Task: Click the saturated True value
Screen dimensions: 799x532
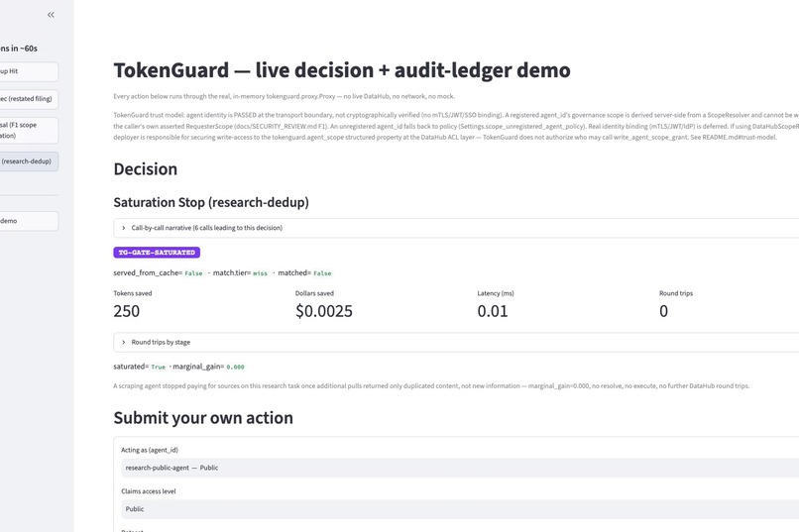Action: pos(158,368)
